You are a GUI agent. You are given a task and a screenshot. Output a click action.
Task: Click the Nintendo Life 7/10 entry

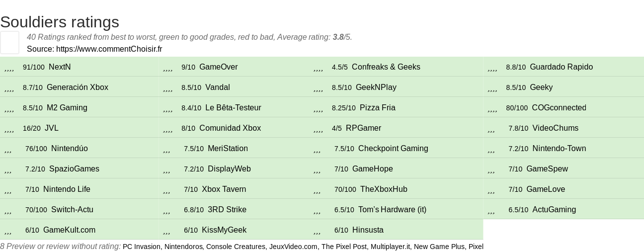click(x=80, y=189)
